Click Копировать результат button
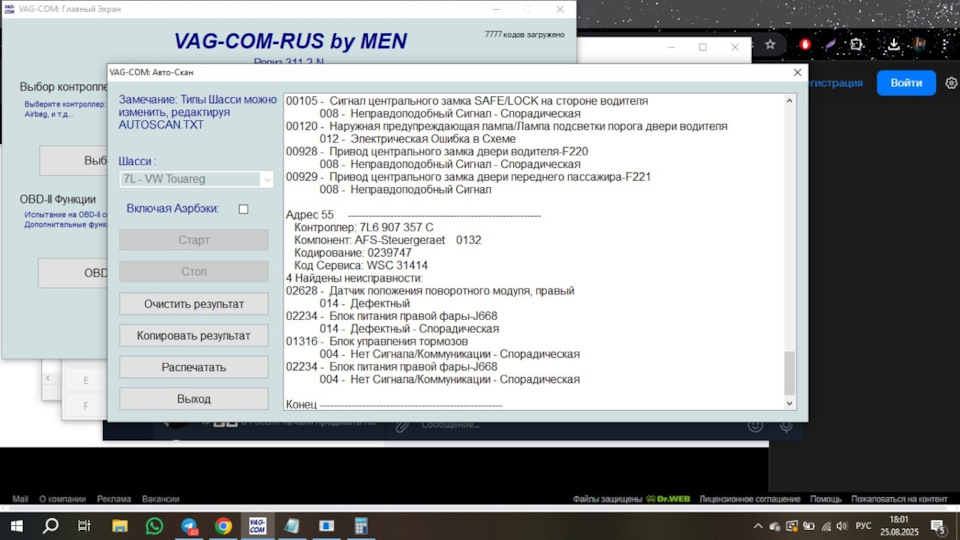The height and width of the screenshot is (540, 960). tap(193, 336)
